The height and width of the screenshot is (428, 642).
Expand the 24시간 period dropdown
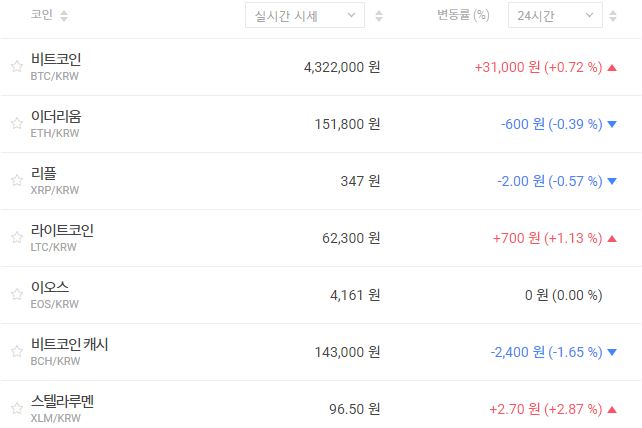[554, 16]
